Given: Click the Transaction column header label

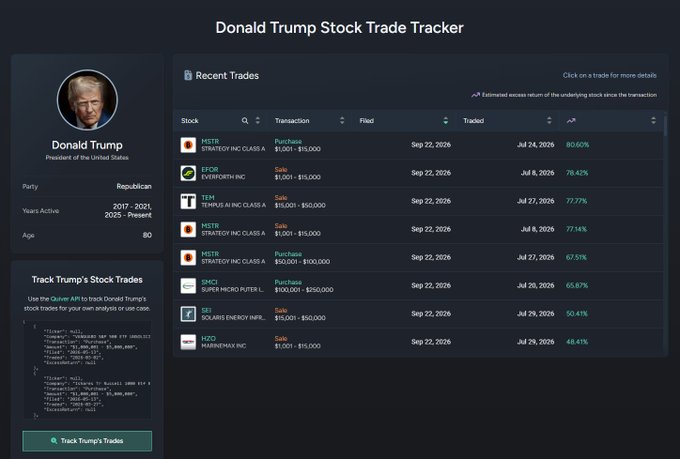Looking at the screenshot, I should tap(292, 121).
